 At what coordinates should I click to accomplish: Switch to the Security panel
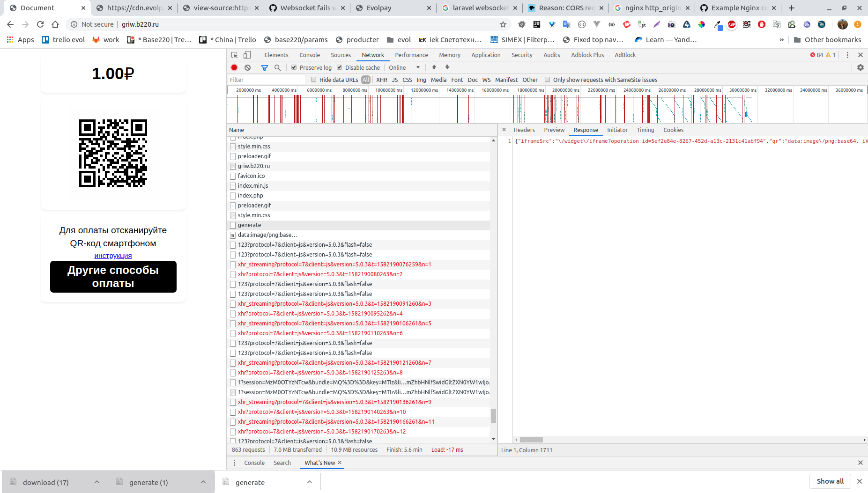(522, 55)
